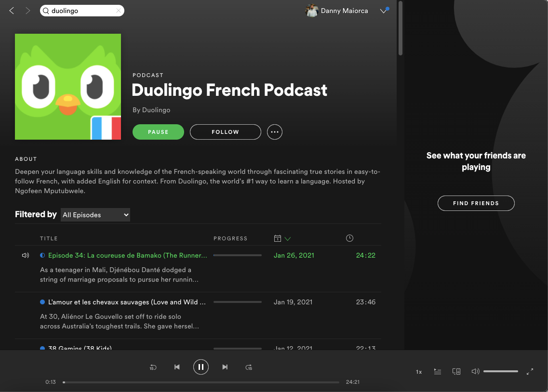548x392 pixels.
Task: Navigate back using the left arrow
Action: [12, 10]
